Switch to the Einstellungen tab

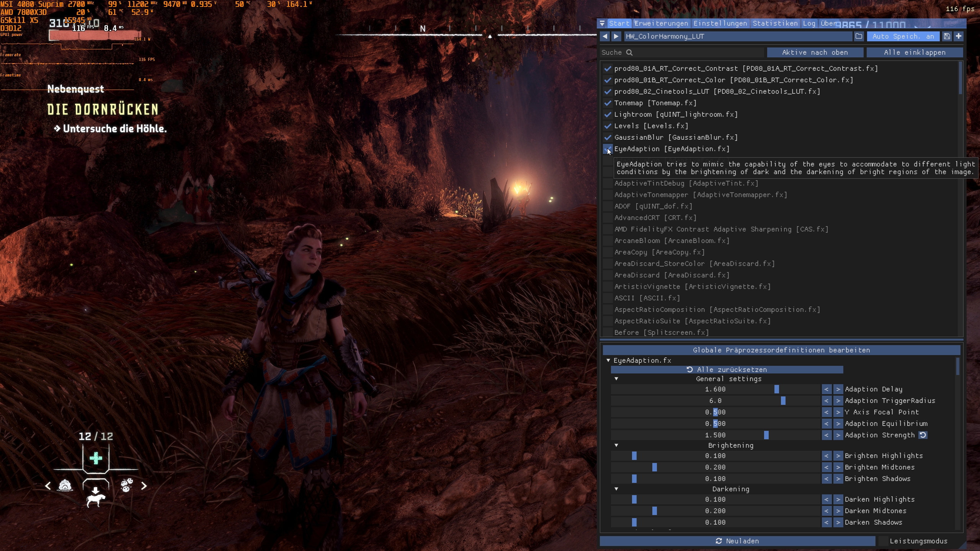point(720,24)
